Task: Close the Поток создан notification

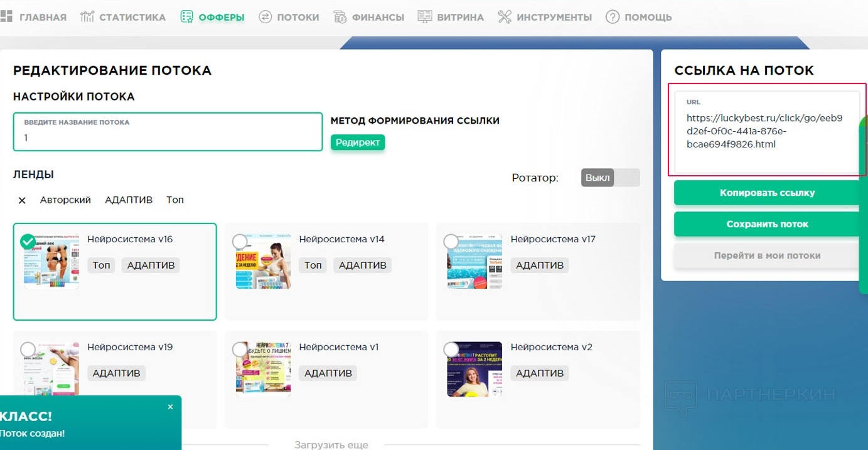Action: [x=170, y=407]
